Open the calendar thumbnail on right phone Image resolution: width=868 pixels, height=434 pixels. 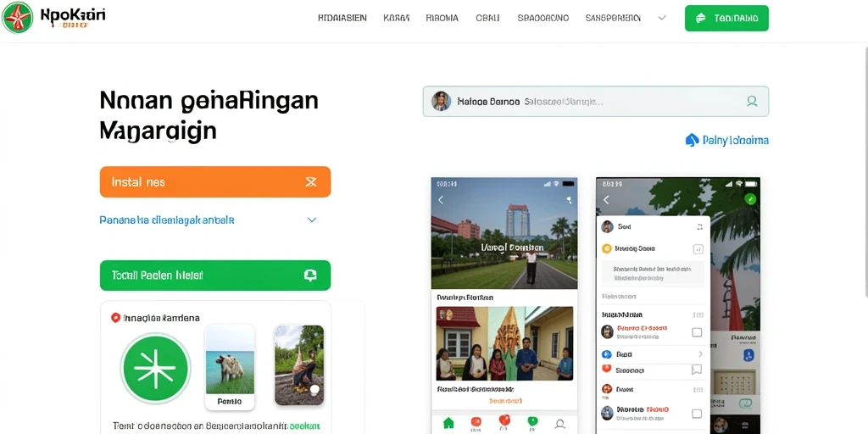coord(733,382)
